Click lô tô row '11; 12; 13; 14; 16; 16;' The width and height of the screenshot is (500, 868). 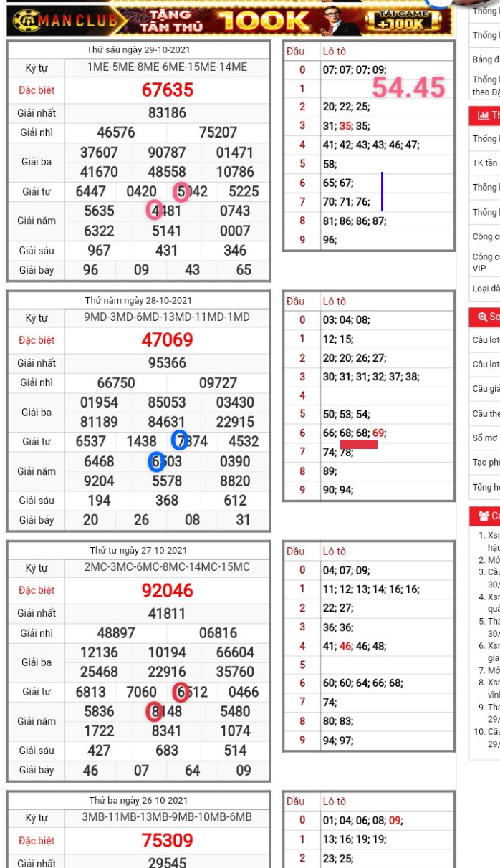[x=371, y=589]
